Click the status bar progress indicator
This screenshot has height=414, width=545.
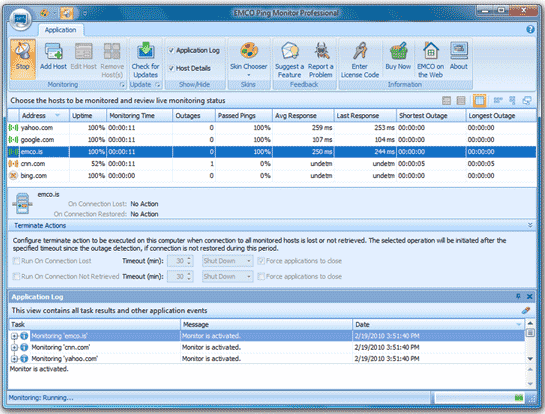(x=480, y=398)
